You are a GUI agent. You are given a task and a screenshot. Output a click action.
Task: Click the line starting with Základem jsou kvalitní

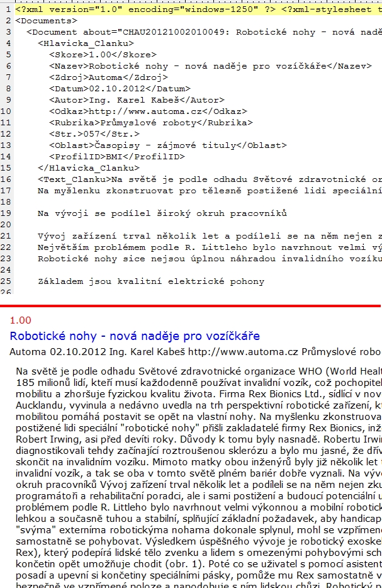[x=151, y=281]
